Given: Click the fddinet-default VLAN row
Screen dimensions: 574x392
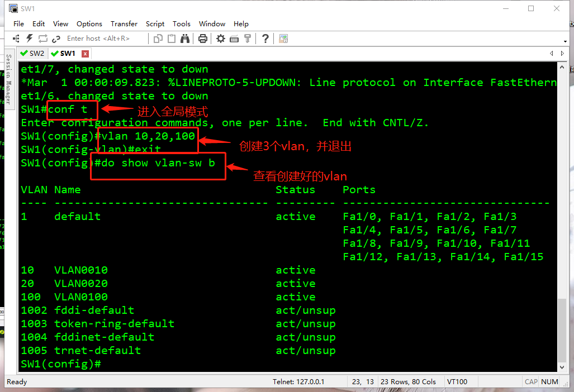Looking at the screenshot, I should coord(178,337).
